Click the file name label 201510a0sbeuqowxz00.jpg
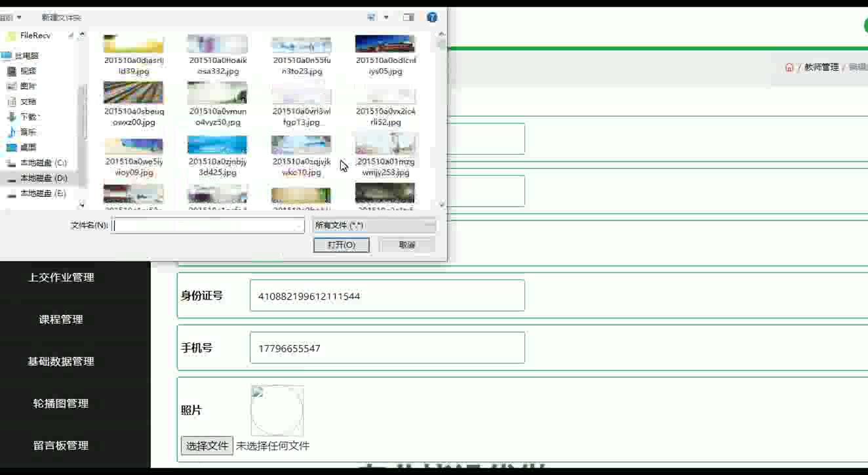The image size is (868, 475). [x=134, y=117]
